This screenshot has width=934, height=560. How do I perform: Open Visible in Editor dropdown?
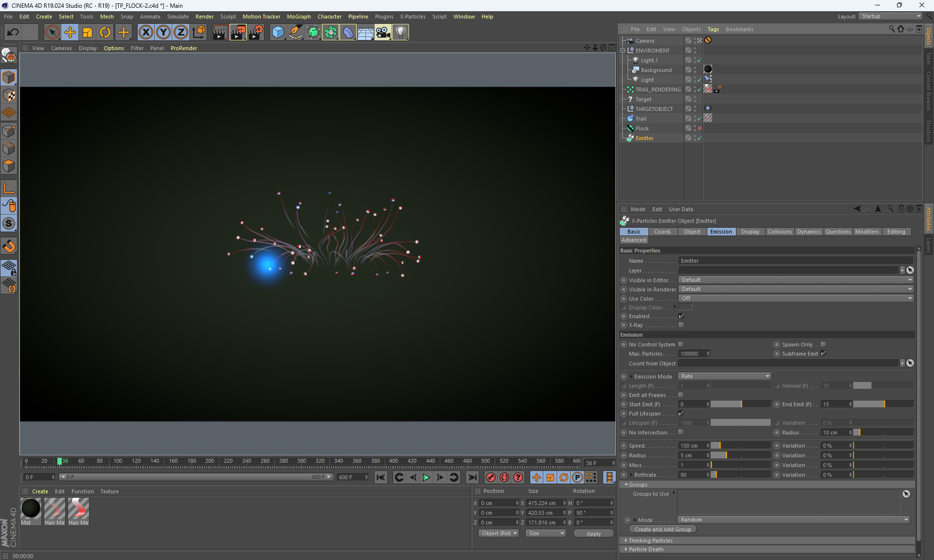point(796,280)
